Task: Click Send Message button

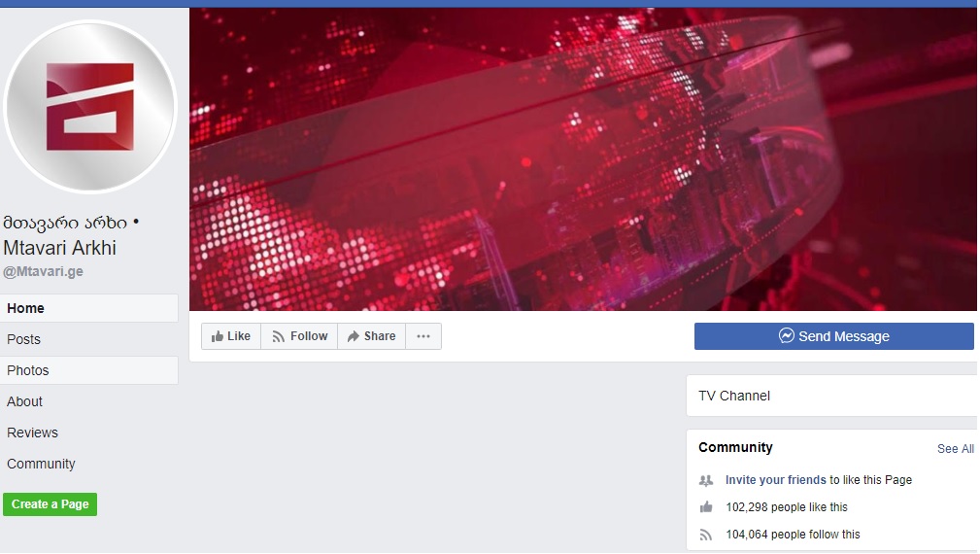Action: point(833,336)
